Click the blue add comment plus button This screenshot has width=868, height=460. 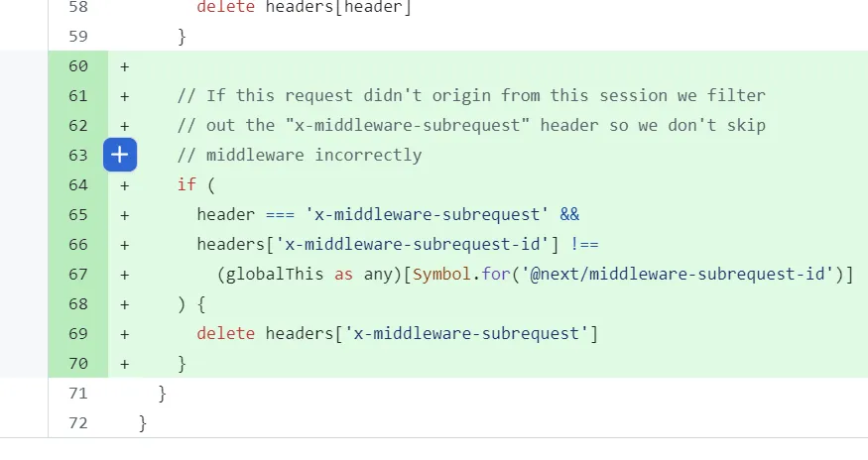click(x=119, y=155)
